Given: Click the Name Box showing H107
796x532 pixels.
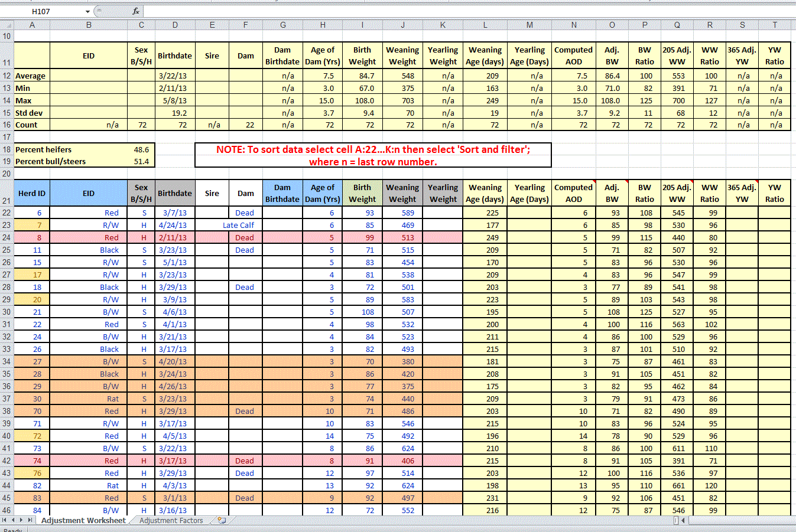Looking at the screenshot, I should 41,12.
